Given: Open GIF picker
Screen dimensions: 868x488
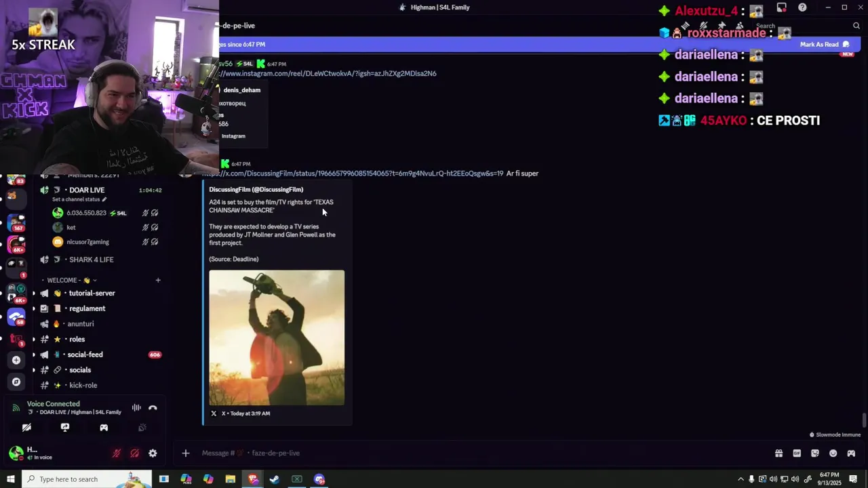Looking at the screenshot, I should (797, 453).
